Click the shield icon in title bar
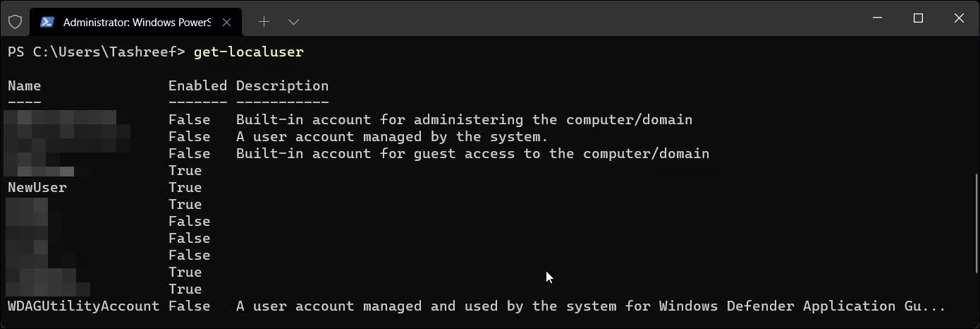Viewport: 980px width, 329px height. pos(15,21)
